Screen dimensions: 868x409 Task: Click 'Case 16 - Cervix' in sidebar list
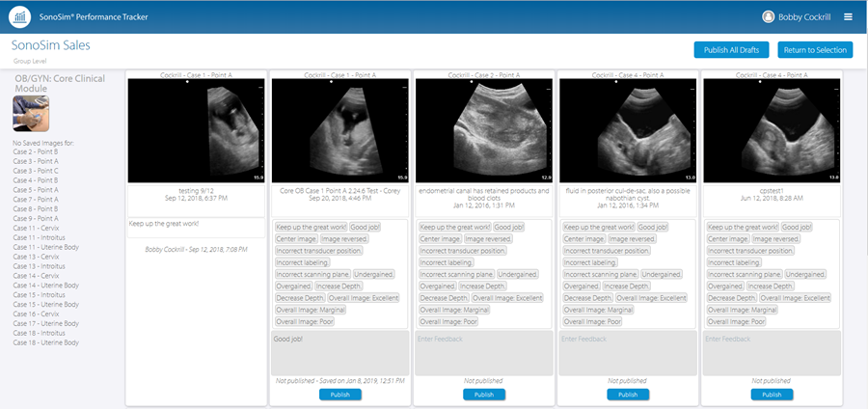coord(36,314)
